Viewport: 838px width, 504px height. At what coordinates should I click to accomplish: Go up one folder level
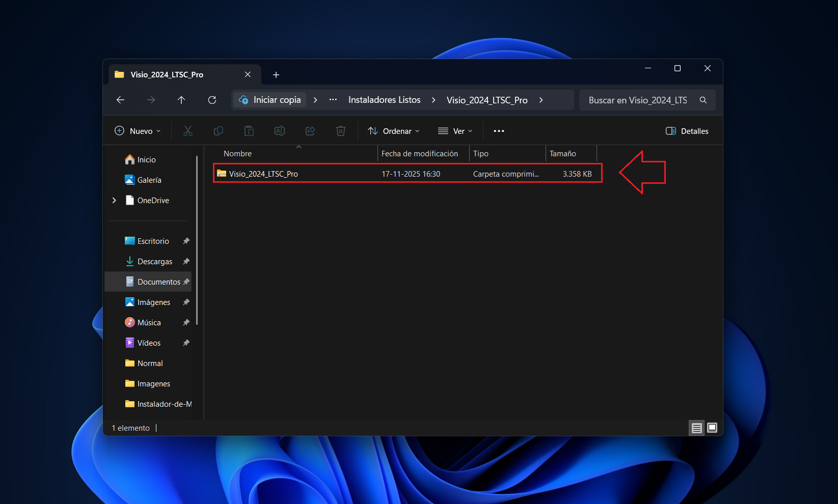[181, 100]
